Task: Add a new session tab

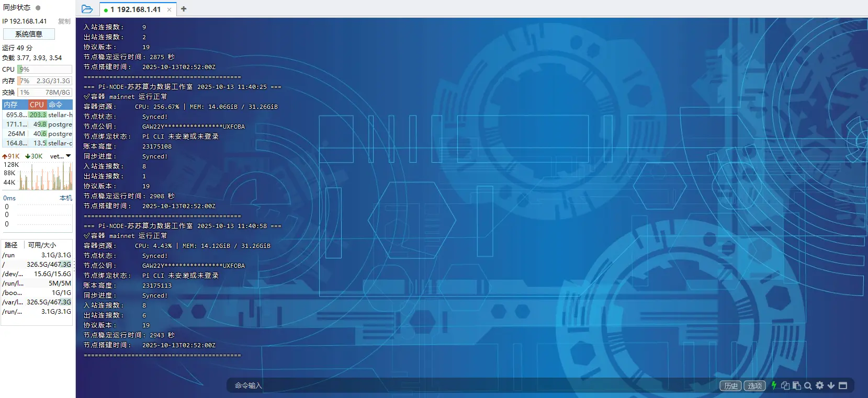Action: [x=184, y=9]
